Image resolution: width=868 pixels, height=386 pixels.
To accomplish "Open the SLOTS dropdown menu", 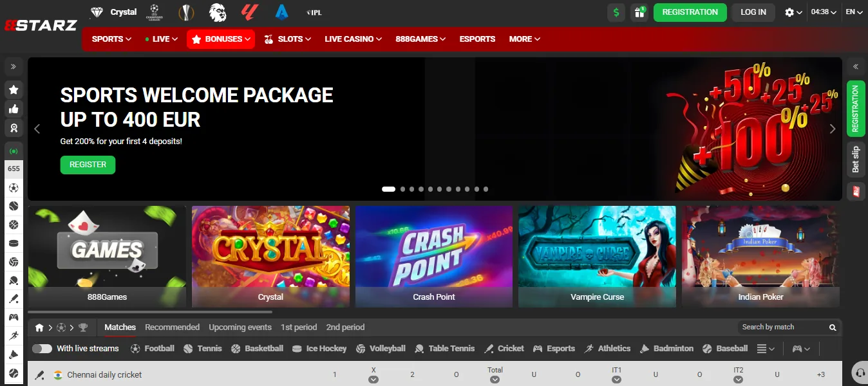I will point(288,39).
